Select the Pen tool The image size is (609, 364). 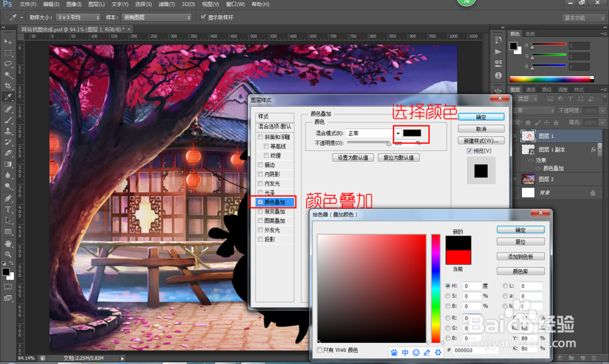pyautogui.click(x=8, y=198)
